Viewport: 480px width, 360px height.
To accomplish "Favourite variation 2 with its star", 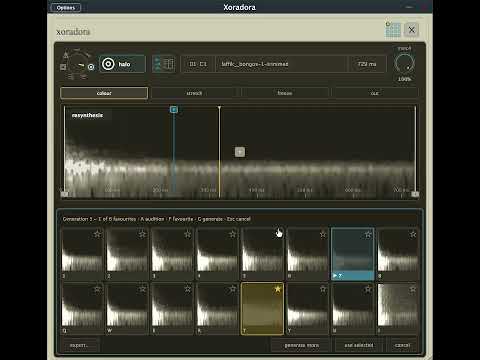I will [x=142, y=234].
